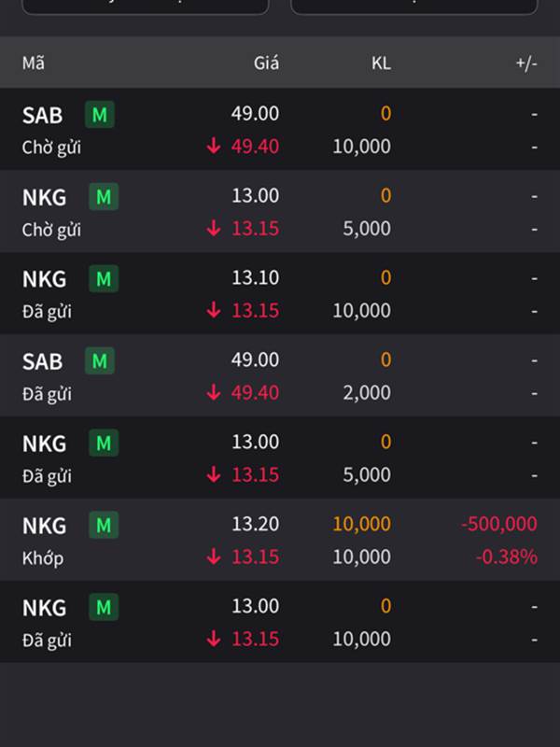Tap the M badge on NKG Chờ gửi order
560x747 pixels.
(x=104, y=197)
